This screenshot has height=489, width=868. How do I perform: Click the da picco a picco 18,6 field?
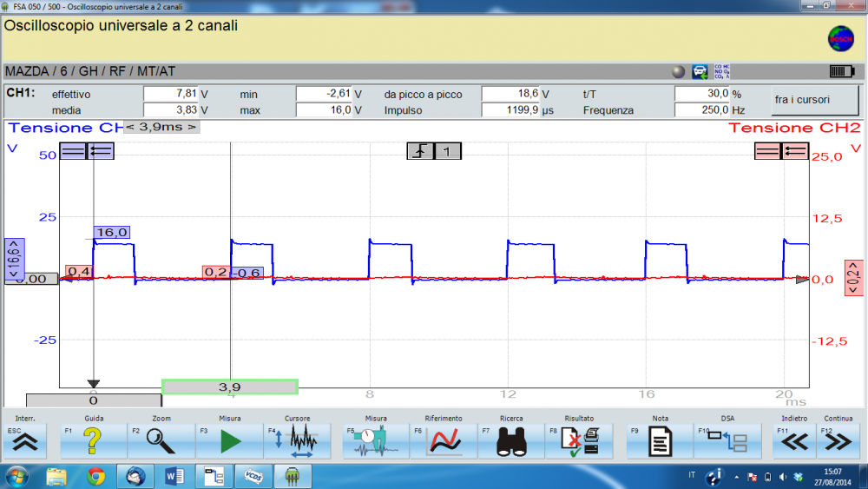click(x=511, y=94)
